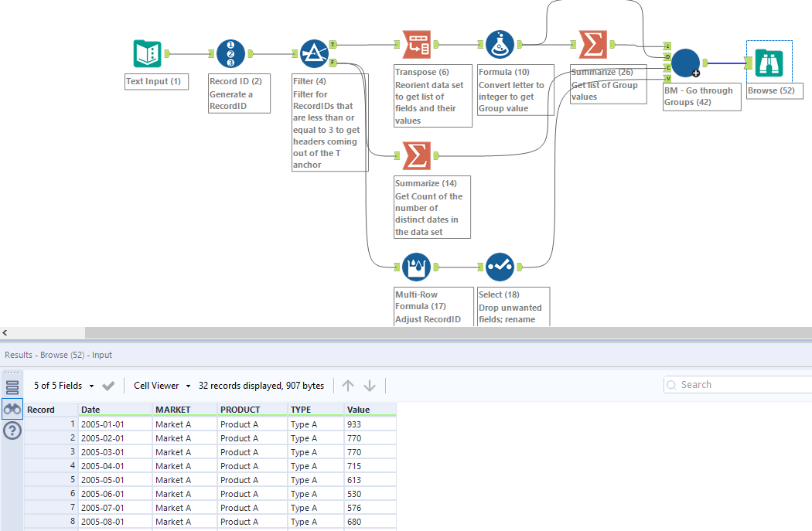Open the Cell Viewer dropdown
This screenshot has height=531, width=812.
click(162, 385)
